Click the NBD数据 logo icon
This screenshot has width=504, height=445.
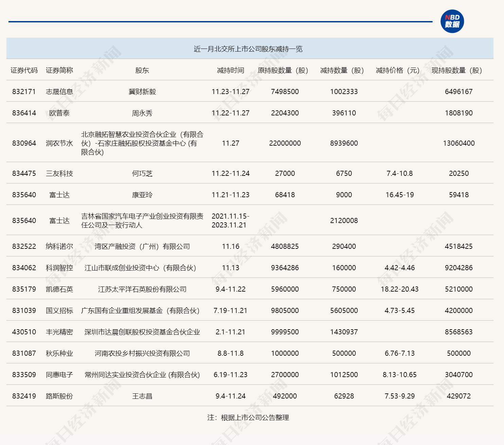[x=452, y=21]
